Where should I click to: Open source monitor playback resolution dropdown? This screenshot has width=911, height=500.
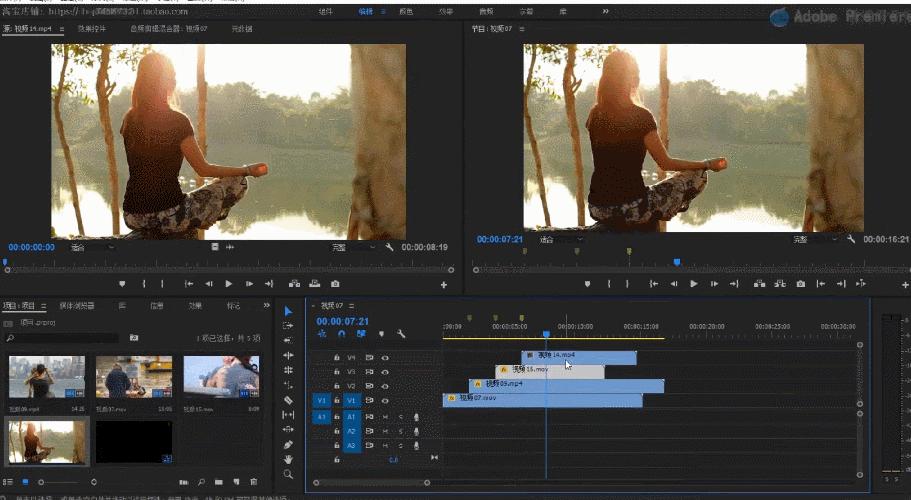click(x=348, y=247)
